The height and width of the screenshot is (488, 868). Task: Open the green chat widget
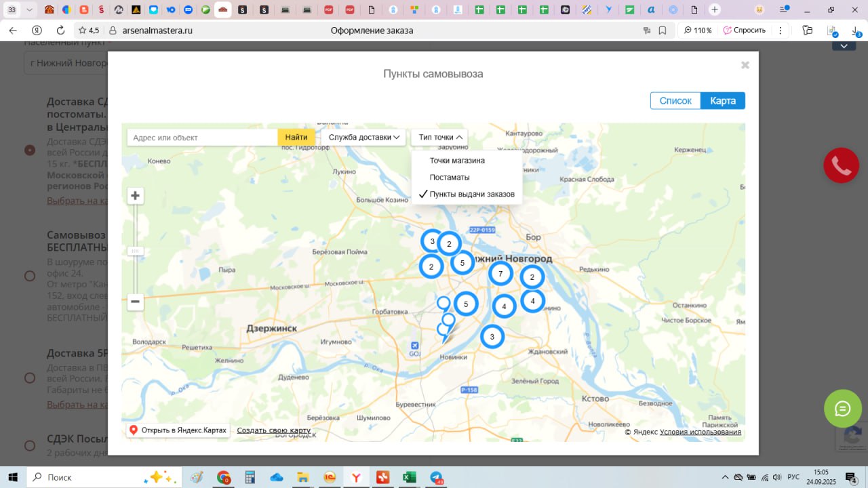(x=842, y=409)
